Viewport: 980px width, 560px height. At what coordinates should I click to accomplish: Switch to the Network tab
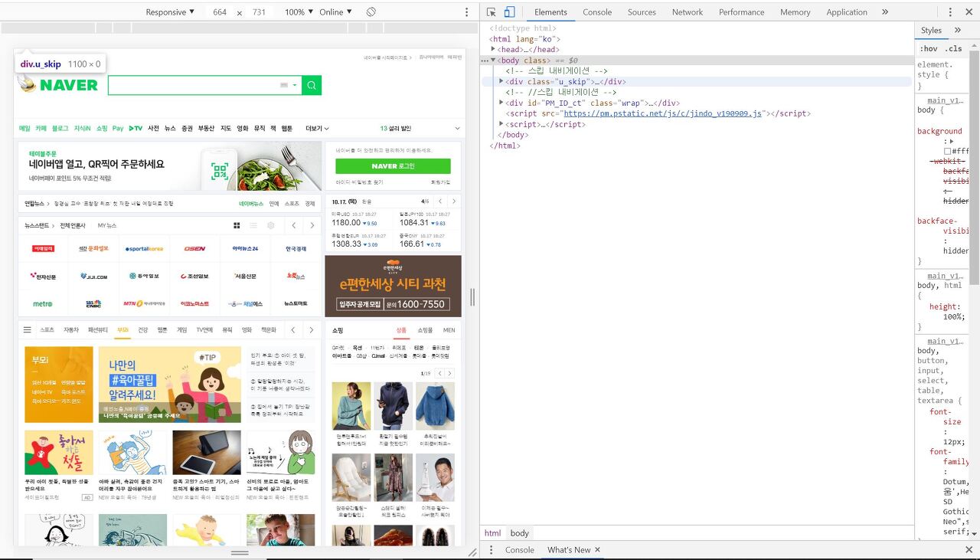click(688, 11)
